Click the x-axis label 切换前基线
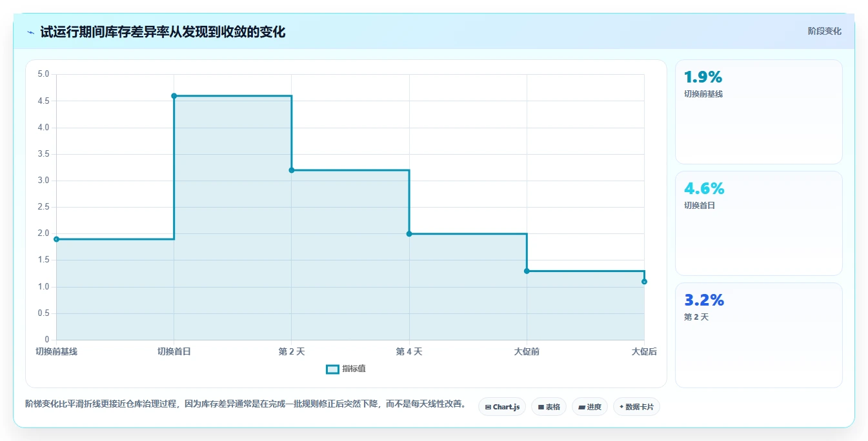 pyautogui.click(x=56, y=351)
